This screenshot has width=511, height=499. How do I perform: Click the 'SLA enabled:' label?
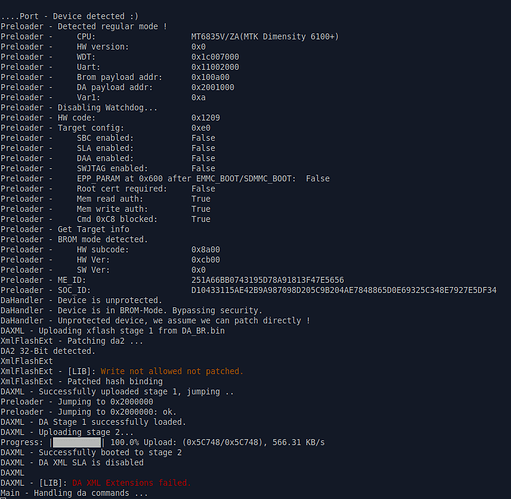[x=105, y=148]
